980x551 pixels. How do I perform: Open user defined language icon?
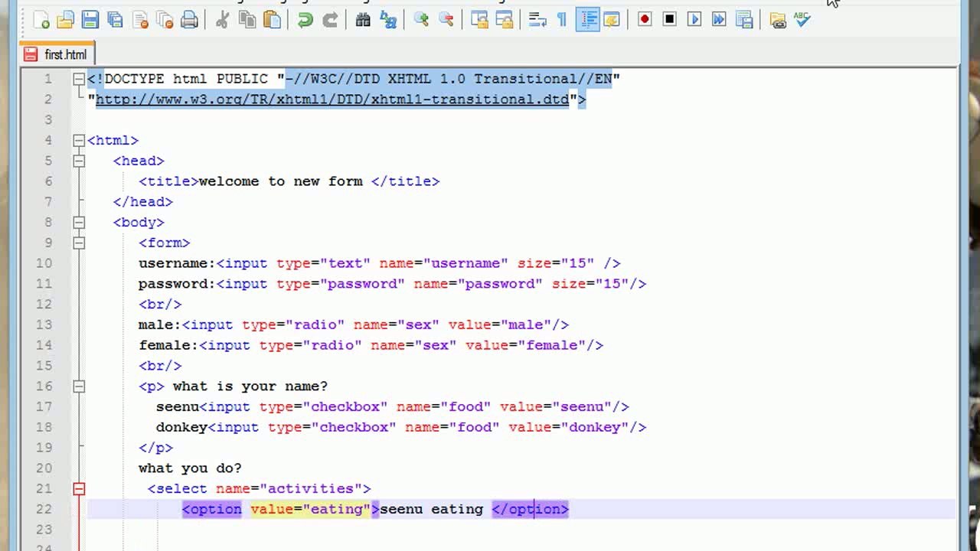[612, 20]
